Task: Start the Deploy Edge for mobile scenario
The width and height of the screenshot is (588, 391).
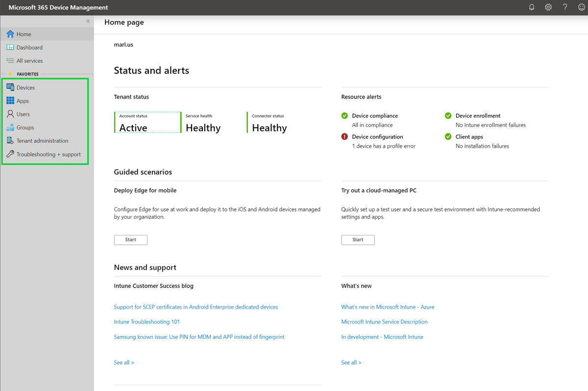Action: pos(130,239)
